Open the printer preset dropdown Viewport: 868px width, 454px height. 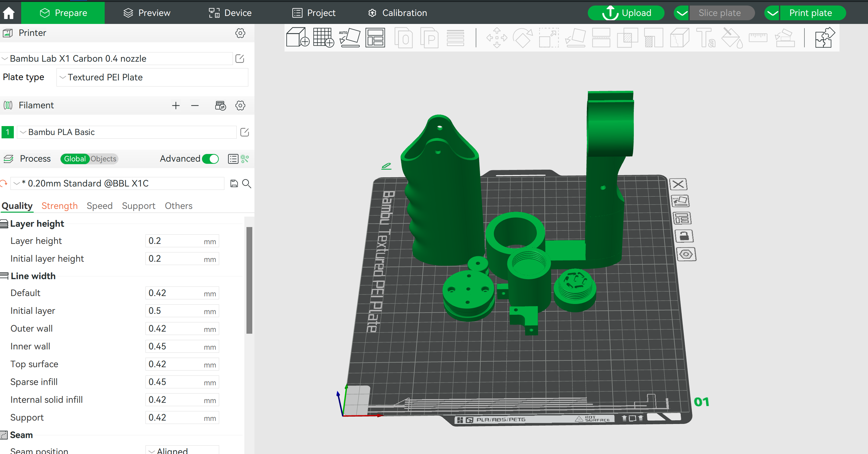click(117, 59)
